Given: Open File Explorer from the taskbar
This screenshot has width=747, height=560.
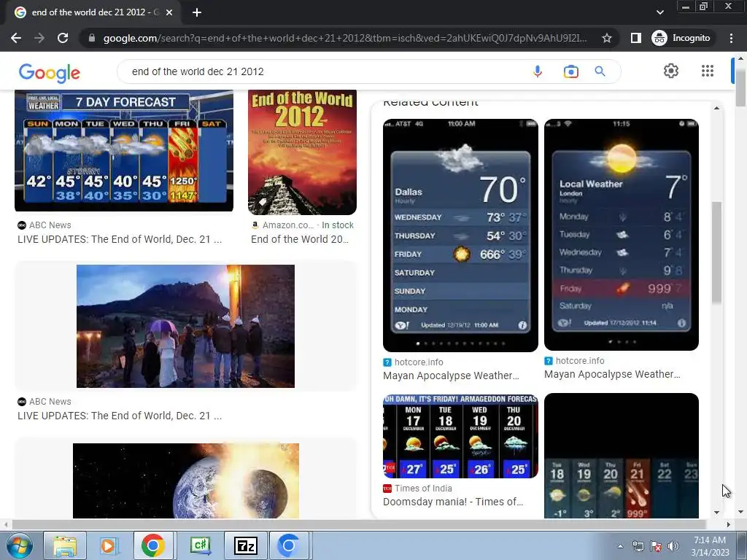Looking at the screenshot, I should (x=65, y=545).
